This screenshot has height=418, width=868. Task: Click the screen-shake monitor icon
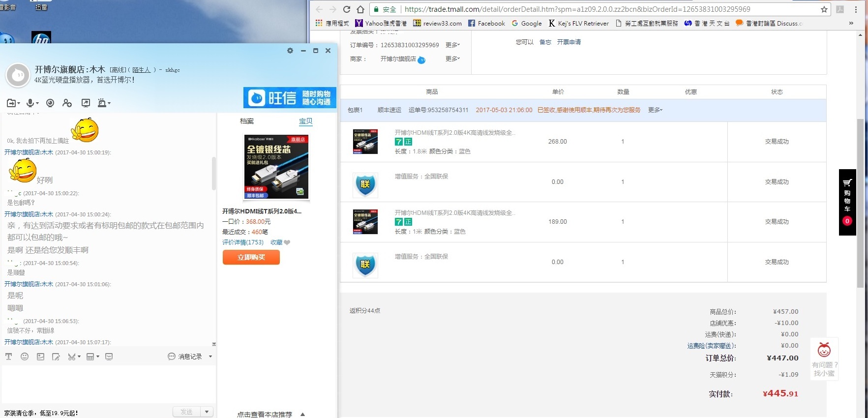pyautogui.click(x=109, y=357)
